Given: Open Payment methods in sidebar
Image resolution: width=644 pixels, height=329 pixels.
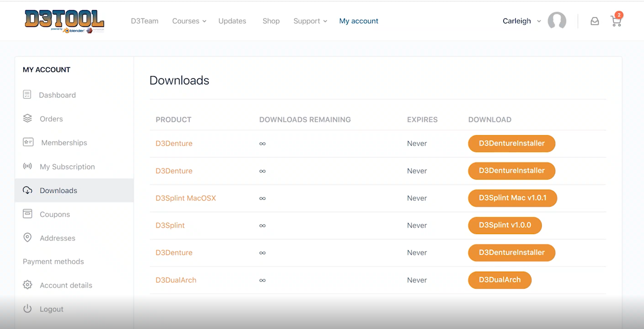Looking at the screenshot, I should pos(54,261).
